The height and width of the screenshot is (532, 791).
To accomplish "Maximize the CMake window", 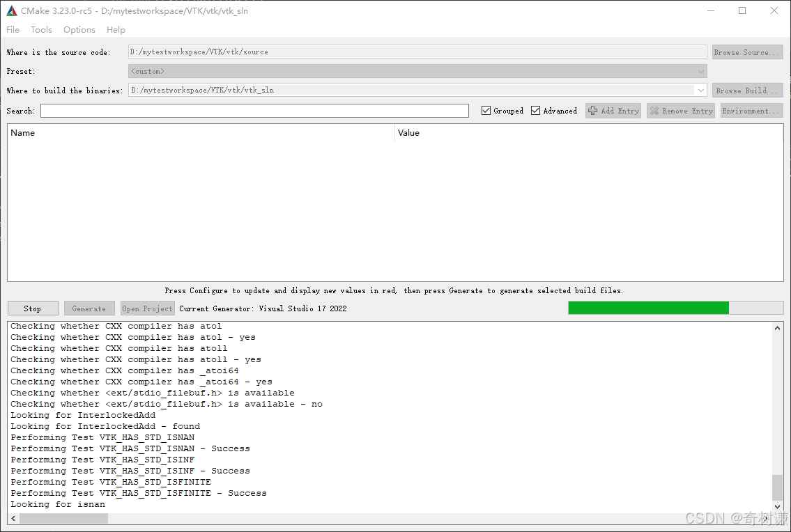I will [x=742, y=10].
